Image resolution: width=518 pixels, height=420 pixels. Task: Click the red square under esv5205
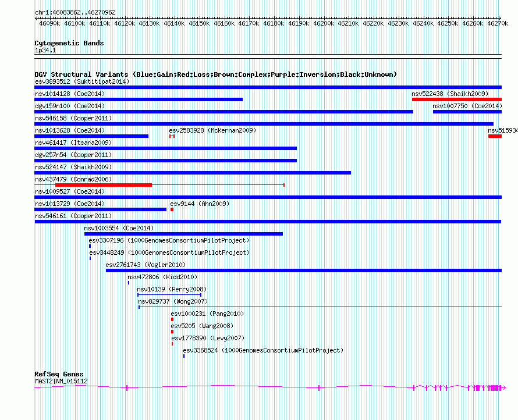(x=172, y=332)
